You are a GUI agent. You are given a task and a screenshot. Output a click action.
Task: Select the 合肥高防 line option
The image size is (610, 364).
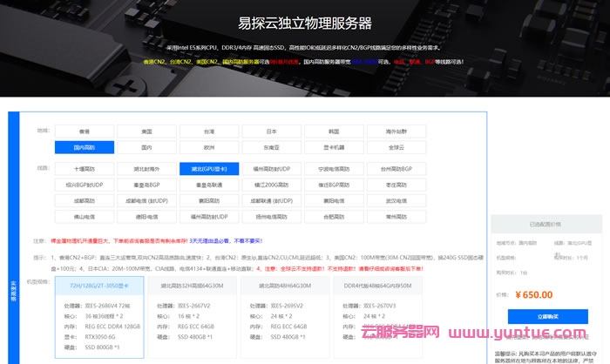tap(334, 216)
